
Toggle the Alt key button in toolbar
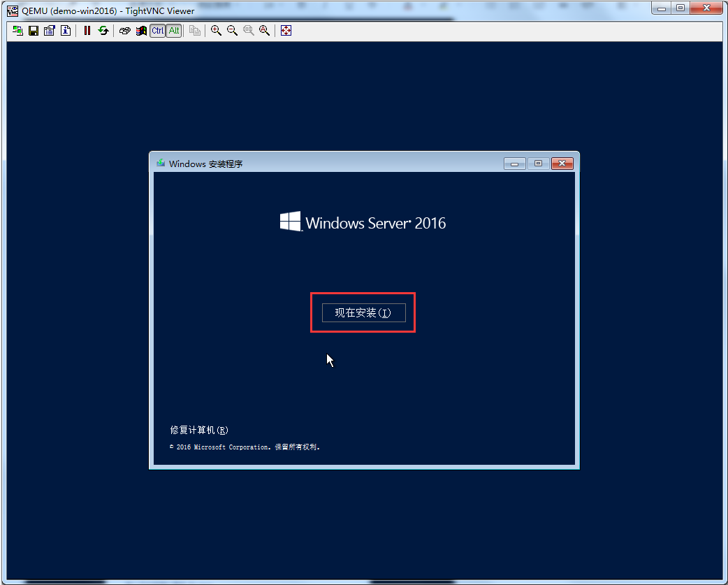click(x=174, y=31)
